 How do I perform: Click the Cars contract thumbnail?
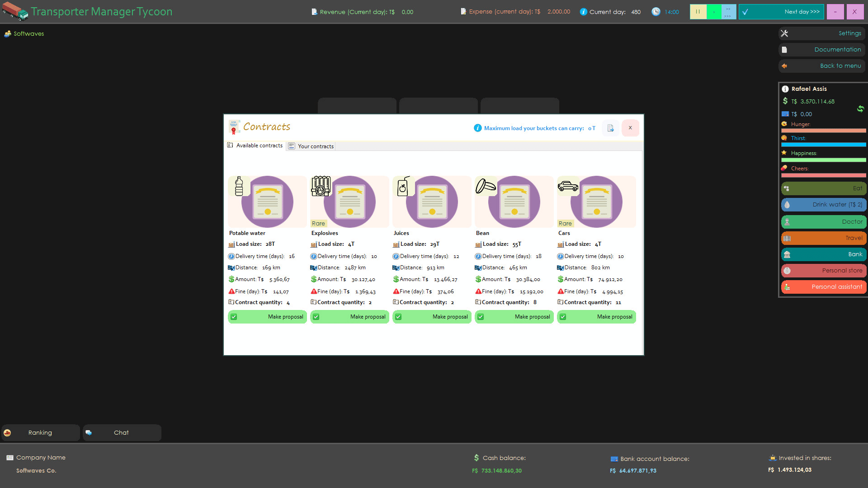596,202
